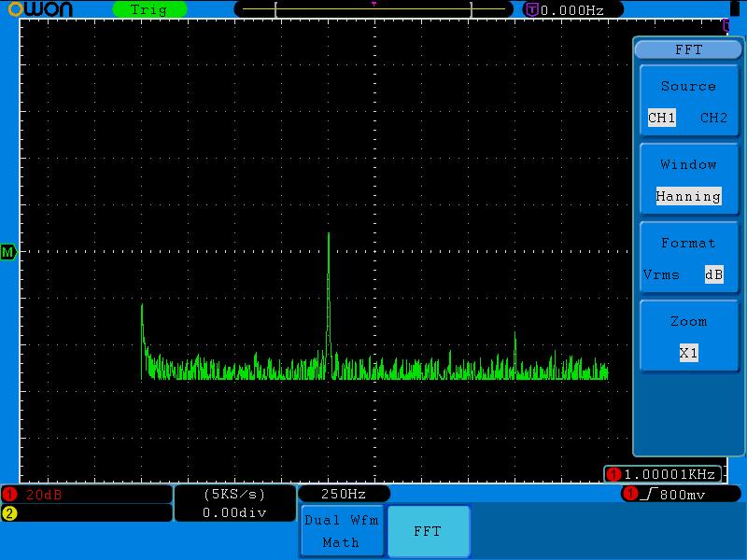Image resolution: width=747 pixels, height=560 pixels.
Task: Select the FFT button in bottom menu
Action: tap(429, 531)
